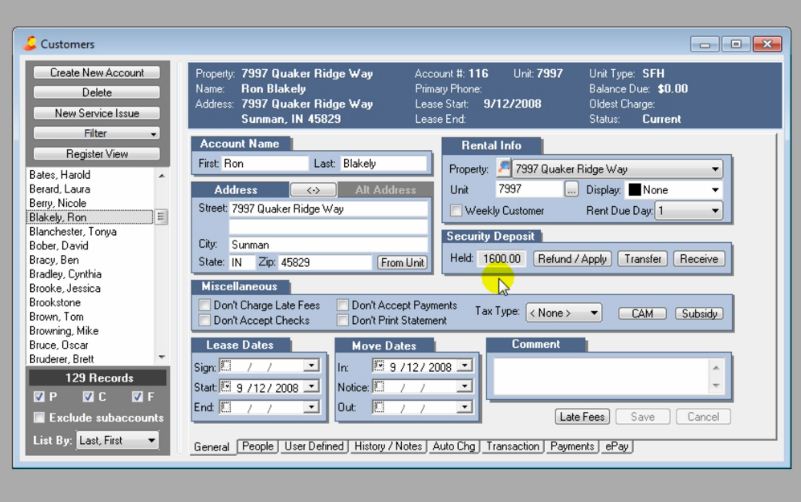
Task: Check Don't Print Statement option
Action: coord(342,320)
